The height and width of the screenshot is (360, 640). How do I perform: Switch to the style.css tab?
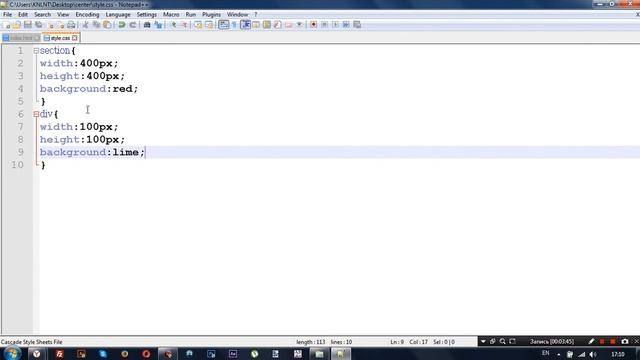[60, 38]
